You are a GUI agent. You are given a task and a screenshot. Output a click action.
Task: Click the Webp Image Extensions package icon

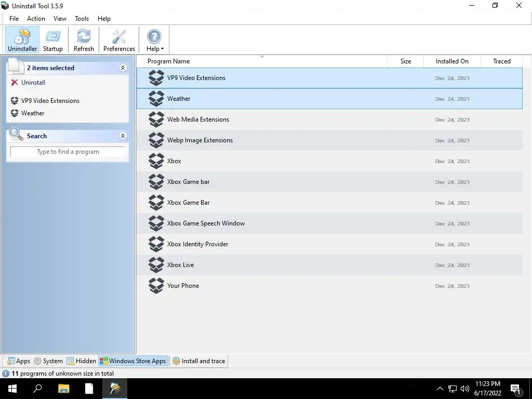[156, 140]
